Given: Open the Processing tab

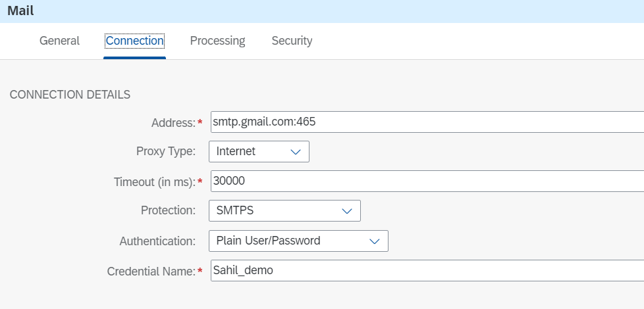Looking at the screenshot, I should 218,41.
